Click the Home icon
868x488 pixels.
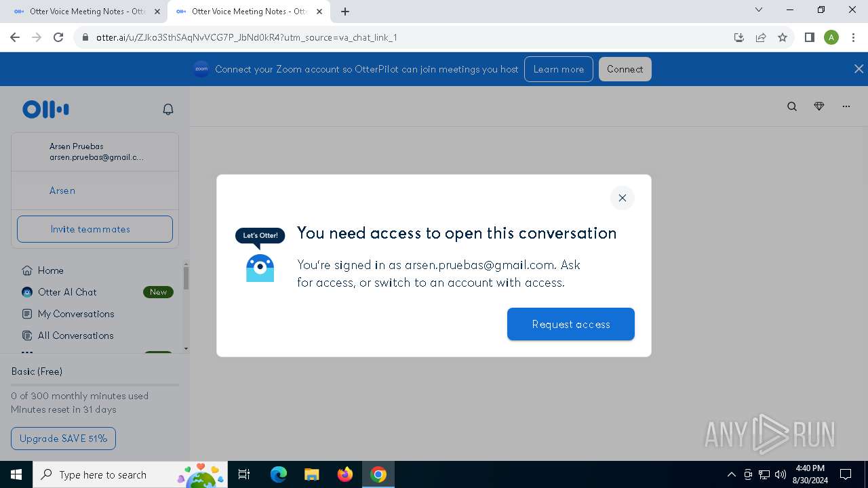27,270
